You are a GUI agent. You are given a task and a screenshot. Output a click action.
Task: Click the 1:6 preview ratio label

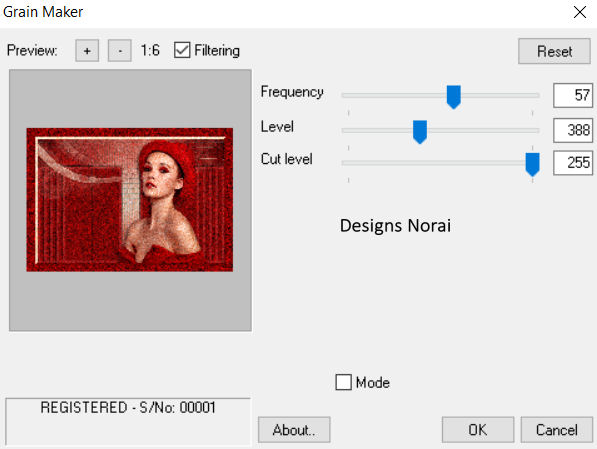pyautogui.click(x=150, y=50)
